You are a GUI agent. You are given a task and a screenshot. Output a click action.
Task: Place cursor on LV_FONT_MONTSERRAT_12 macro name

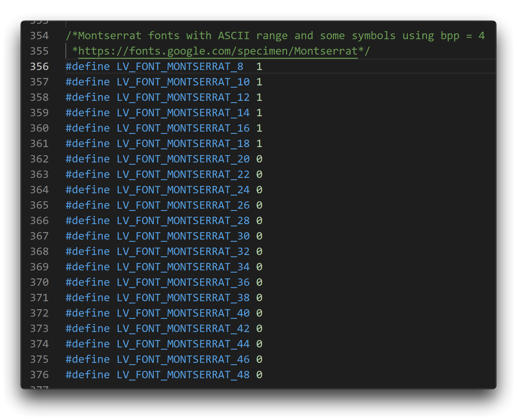click(x=183, y=97)
